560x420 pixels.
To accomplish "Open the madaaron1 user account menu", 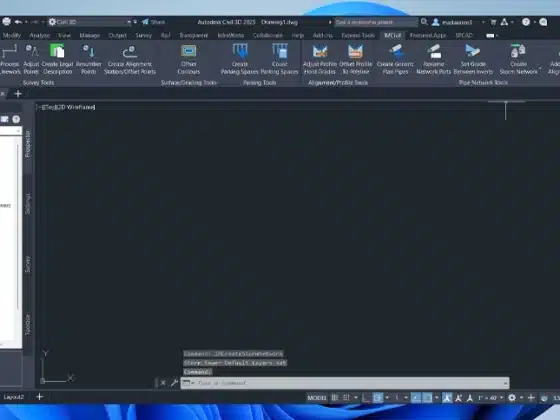I will coord(458,22).
